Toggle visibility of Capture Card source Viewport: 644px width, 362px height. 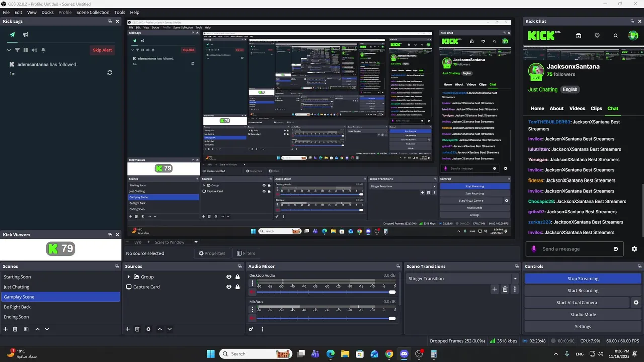click(x=229, y=287)
